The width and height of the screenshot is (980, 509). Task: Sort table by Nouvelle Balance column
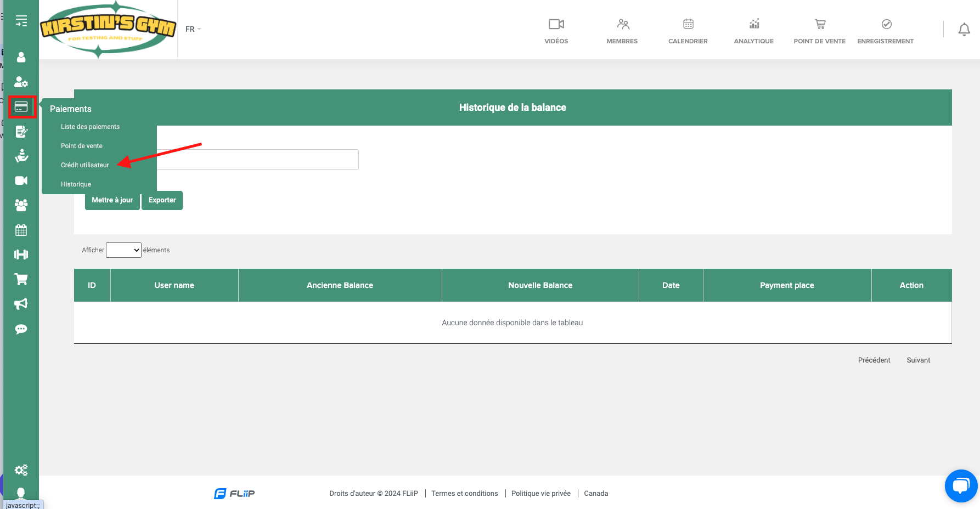click(x=540, y=285)
